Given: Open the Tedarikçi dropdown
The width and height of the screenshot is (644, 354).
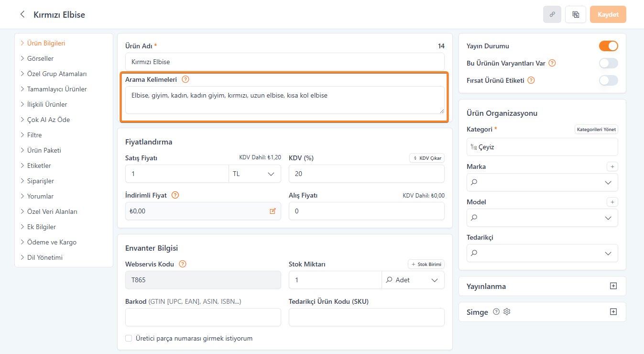Looking at the screenshot, I should tap(542, 253).
